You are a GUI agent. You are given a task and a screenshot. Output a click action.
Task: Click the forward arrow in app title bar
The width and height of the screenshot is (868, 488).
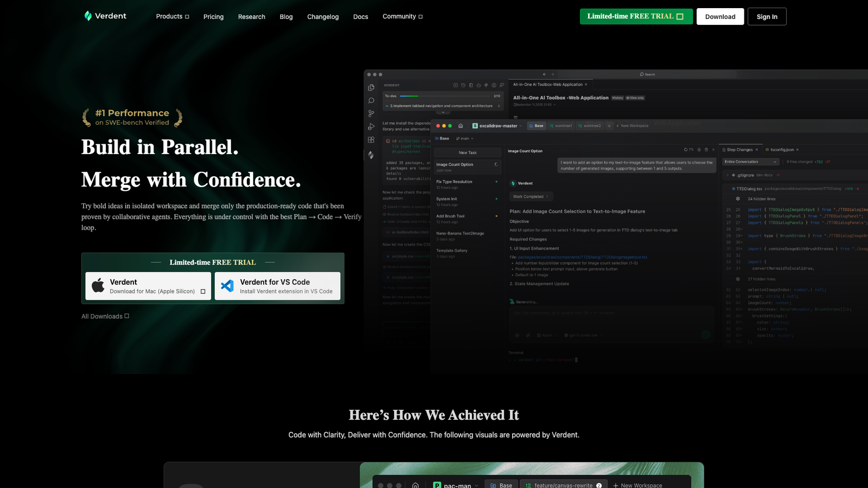click(553, 74)
